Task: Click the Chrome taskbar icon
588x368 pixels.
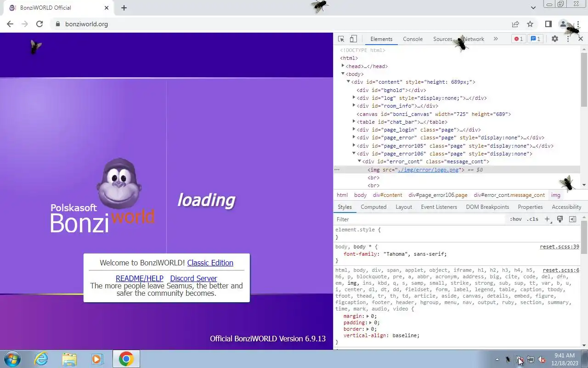Action: tap(126, 359)
